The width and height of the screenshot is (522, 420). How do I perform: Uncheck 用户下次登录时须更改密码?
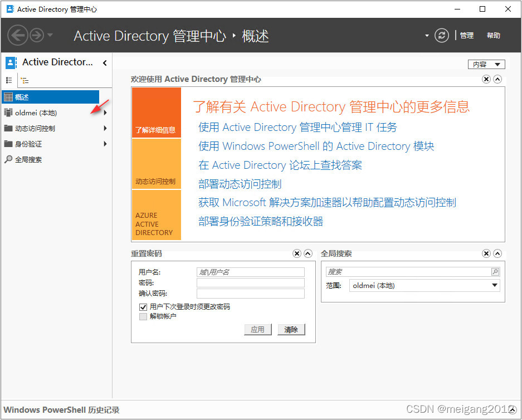143,307
